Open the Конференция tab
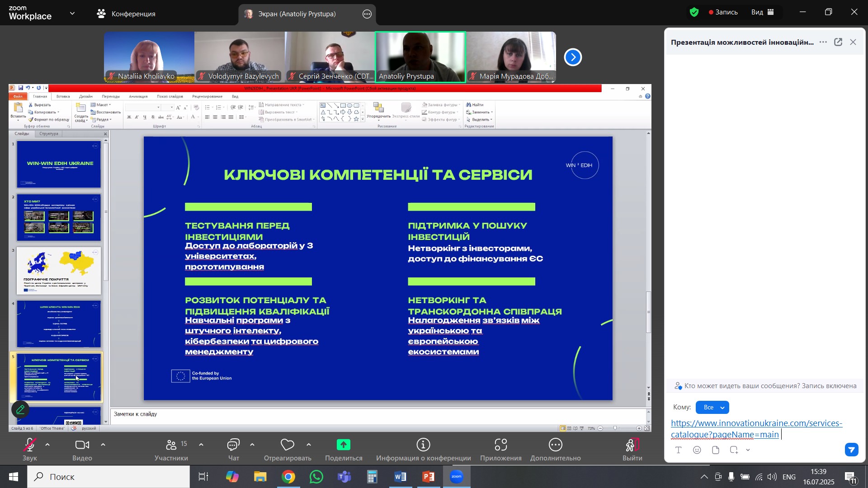 tap(127, 14)
